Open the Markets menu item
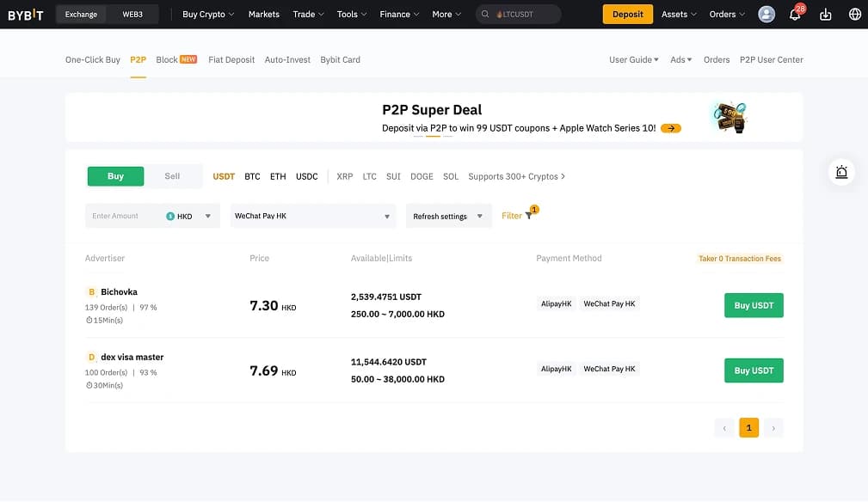868x502 pixels. 263,15
